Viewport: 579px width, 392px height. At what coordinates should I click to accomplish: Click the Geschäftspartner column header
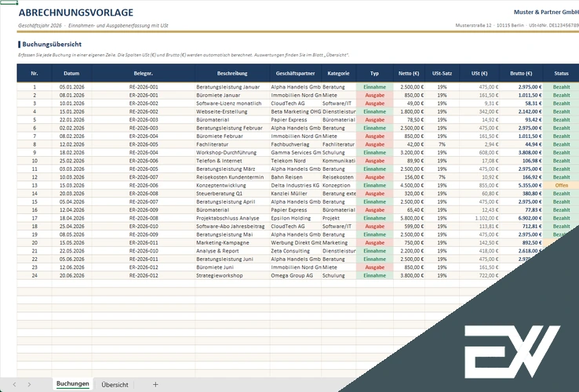coord(296,73)
